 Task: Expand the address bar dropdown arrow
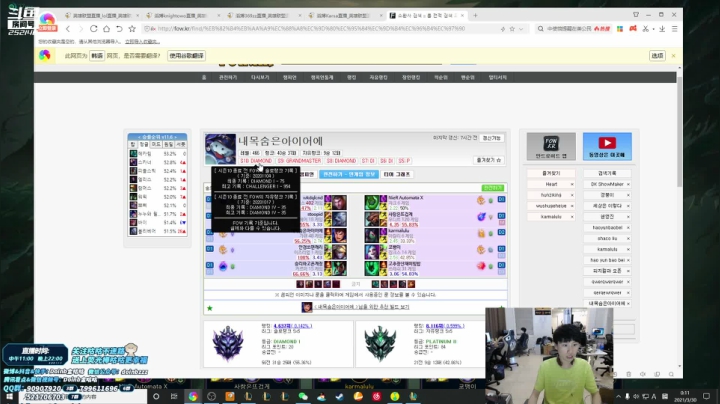click(521, 29)
